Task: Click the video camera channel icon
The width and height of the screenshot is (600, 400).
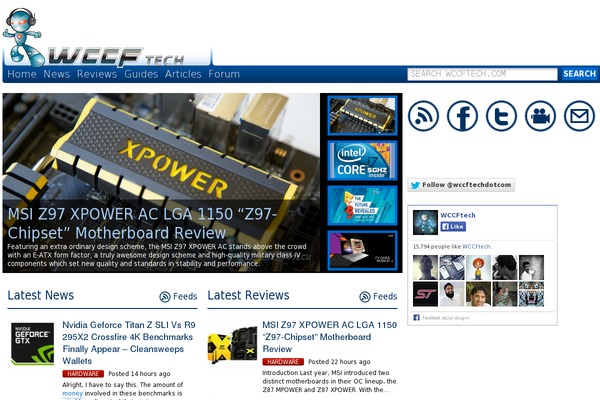Action: [540, 116]
